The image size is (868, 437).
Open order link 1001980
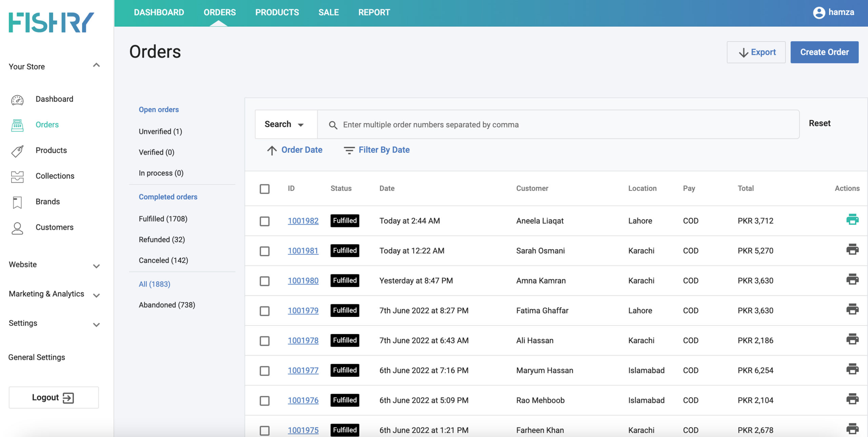(x=303, y=281)
